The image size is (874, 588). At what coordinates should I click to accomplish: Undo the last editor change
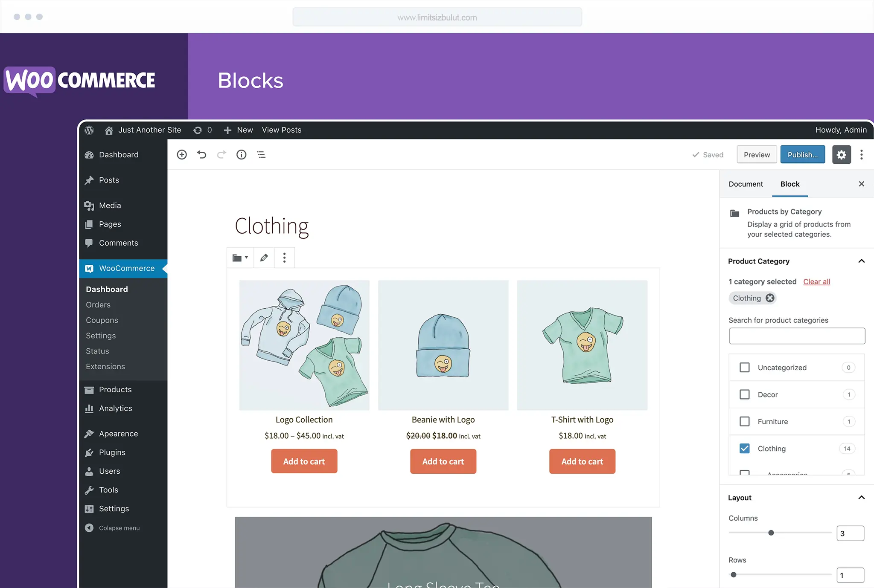point(201,154)
